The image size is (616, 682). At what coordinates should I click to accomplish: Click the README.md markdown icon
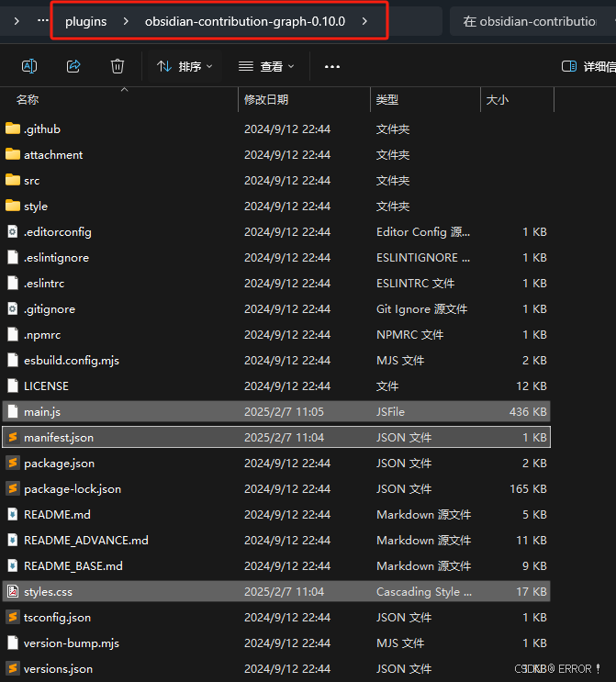pyautogui.click(x=13, y=514)
